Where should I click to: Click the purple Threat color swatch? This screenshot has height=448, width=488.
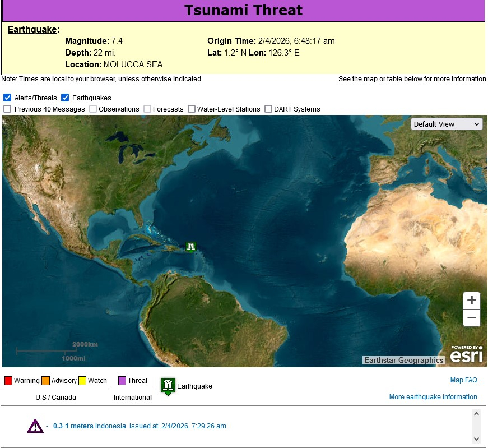[122, 381]
